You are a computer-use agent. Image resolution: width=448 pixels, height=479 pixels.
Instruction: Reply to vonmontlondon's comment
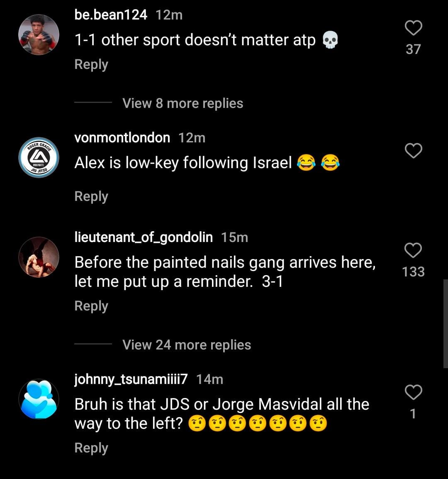(x=91, y=196)
